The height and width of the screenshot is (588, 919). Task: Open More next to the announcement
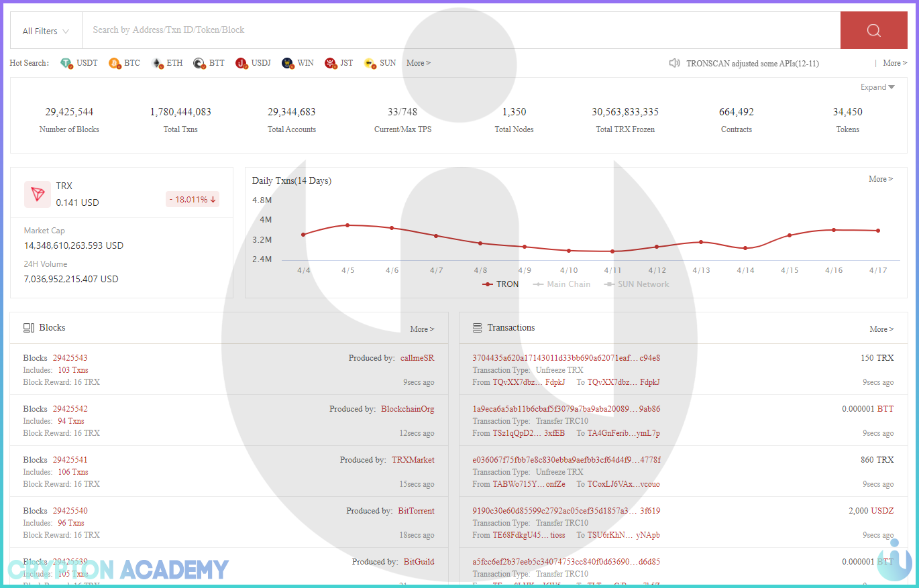(x=896, y=63)
